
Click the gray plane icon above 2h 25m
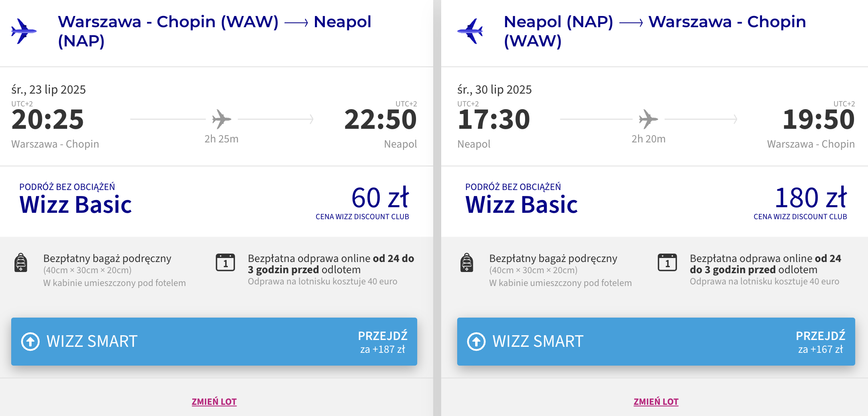coord(221,119)
